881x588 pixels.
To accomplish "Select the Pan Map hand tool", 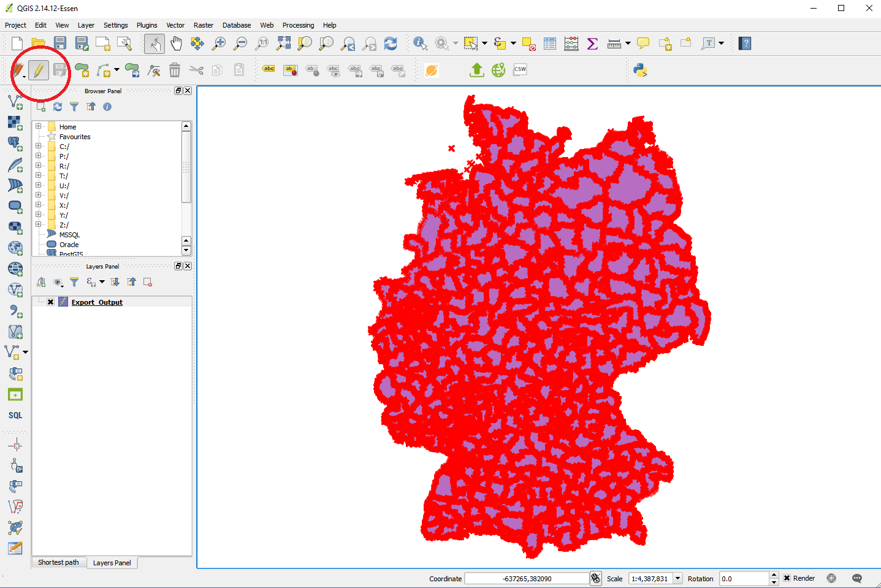I will (x=177, y=44).
